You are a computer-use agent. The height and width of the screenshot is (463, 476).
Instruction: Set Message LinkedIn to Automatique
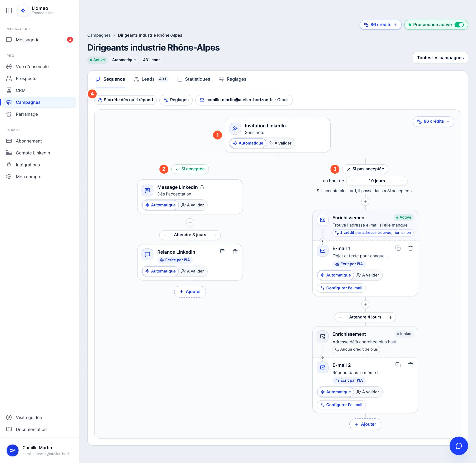coord(160,205)
